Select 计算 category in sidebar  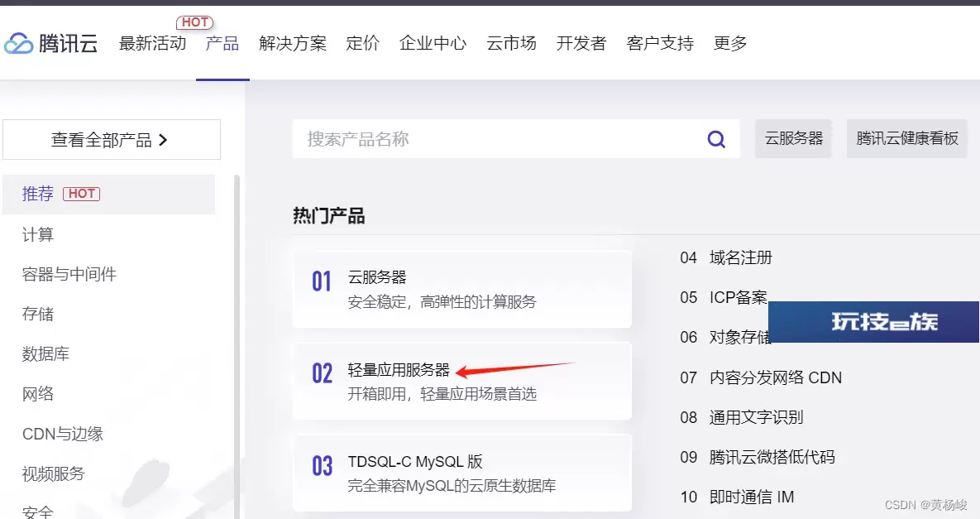(x=38, y=234)
